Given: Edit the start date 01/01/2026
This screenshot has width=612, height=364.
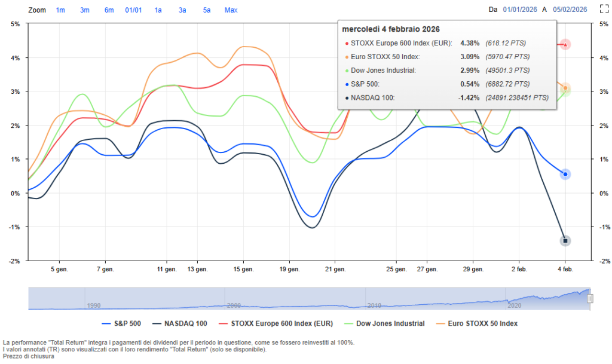Looking at the screenshot, I should pyautogui.click(x=520, y=10).
